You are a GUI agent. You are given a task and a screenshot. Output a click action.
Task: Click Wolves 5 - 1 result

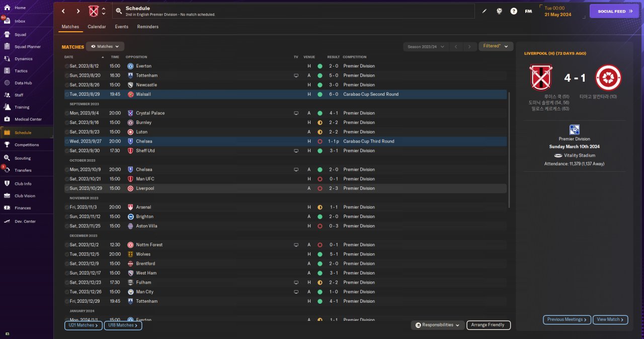(333, 254)
